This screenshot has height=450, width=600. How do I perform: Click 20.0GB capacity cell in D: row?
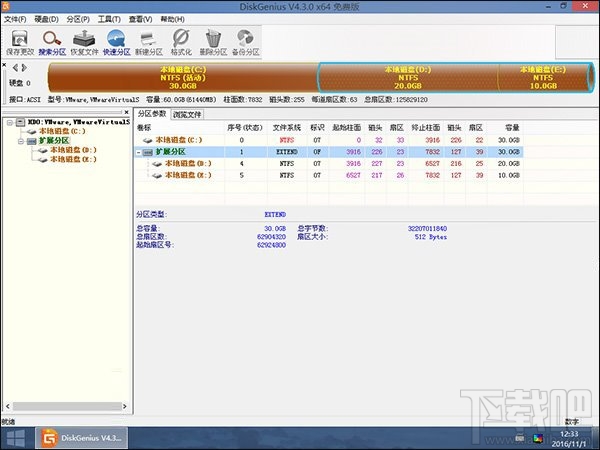tap(509, 164)
